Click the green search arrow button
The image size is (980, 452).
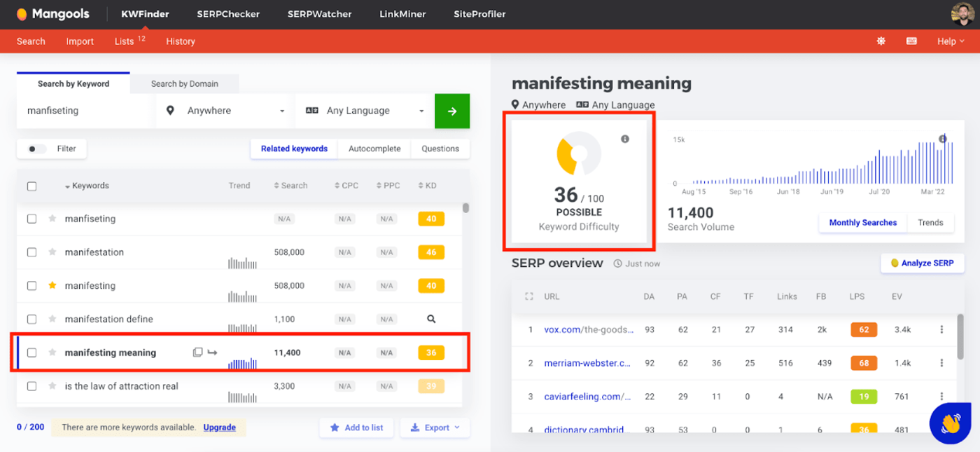point(452,111)
